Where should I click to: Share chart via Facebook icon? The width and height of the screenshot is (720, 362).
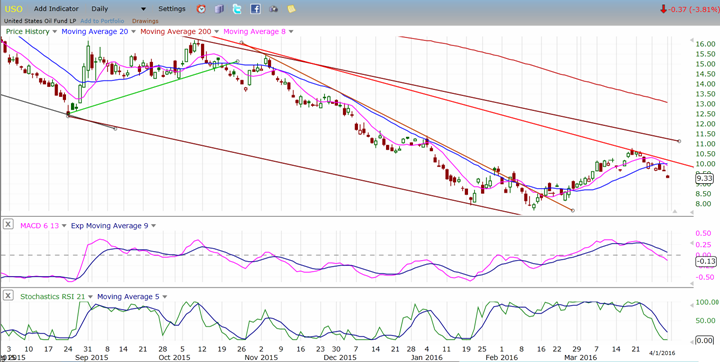[x=255, y=9]
